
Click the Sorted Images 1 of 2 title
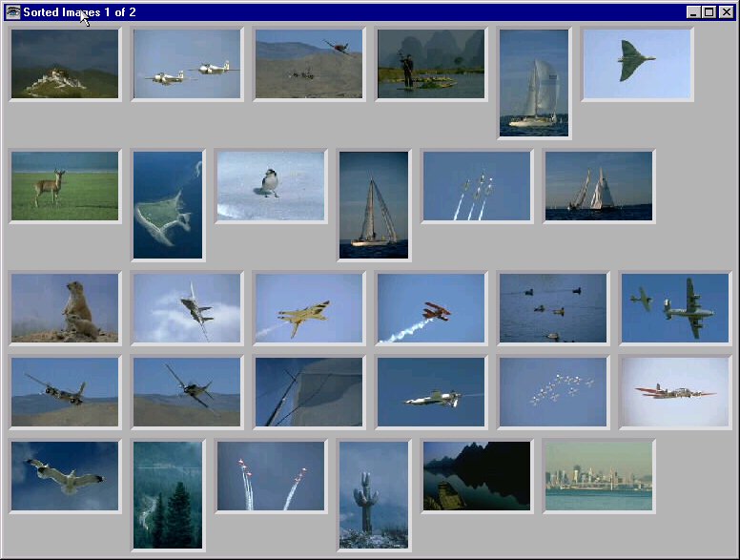[79, 12]
